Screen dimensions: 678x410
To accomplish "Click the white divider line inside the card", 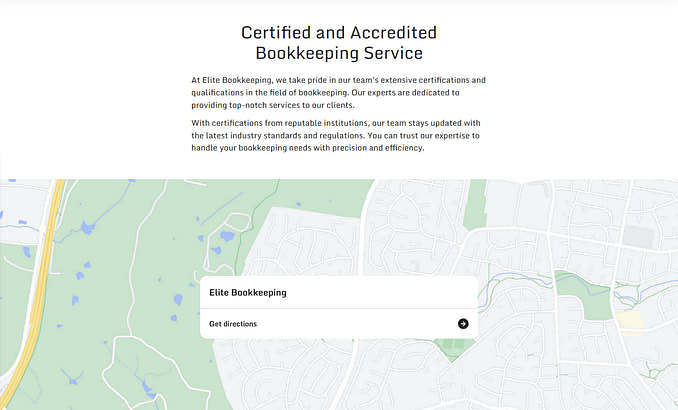I will (339, 309).
